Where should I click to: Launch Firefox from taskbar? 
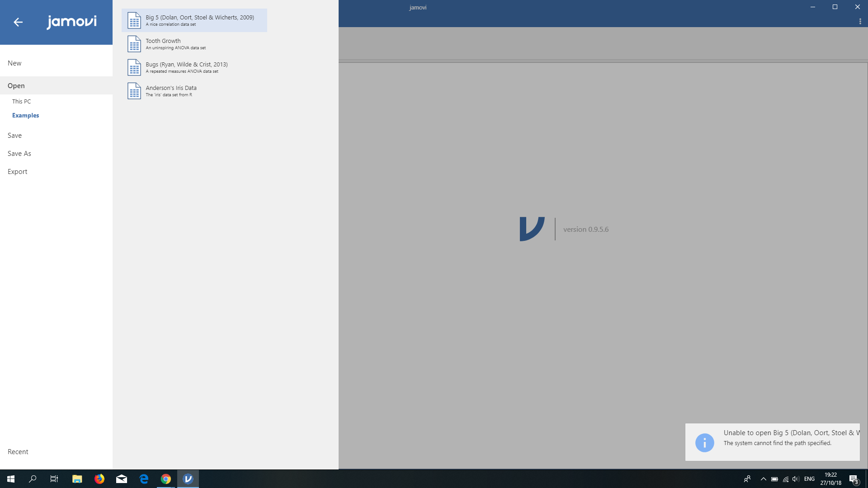(x=99, y=479)
